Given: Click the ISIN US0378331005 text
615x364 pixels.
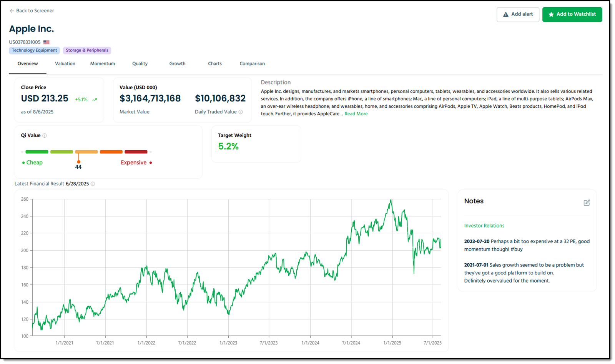Looking at the screenshot, I should pyautogui.click(x=25, y=42).
